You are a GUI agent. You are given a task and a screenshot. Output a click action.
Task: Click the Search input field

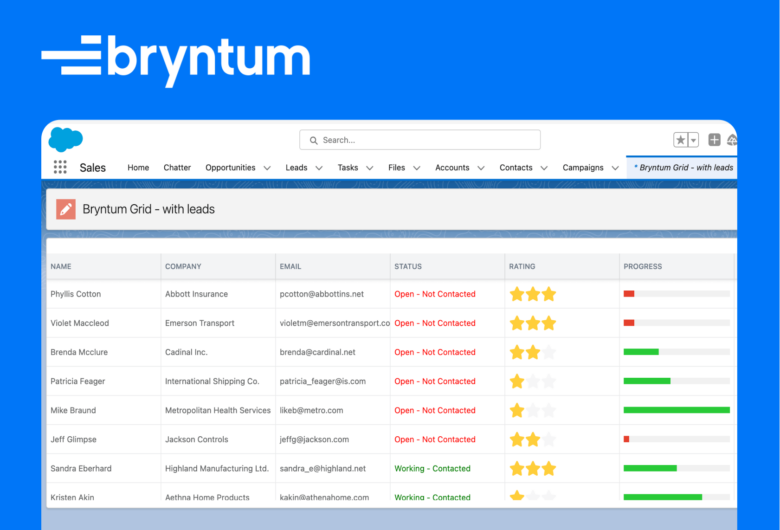tap(420, 140)
